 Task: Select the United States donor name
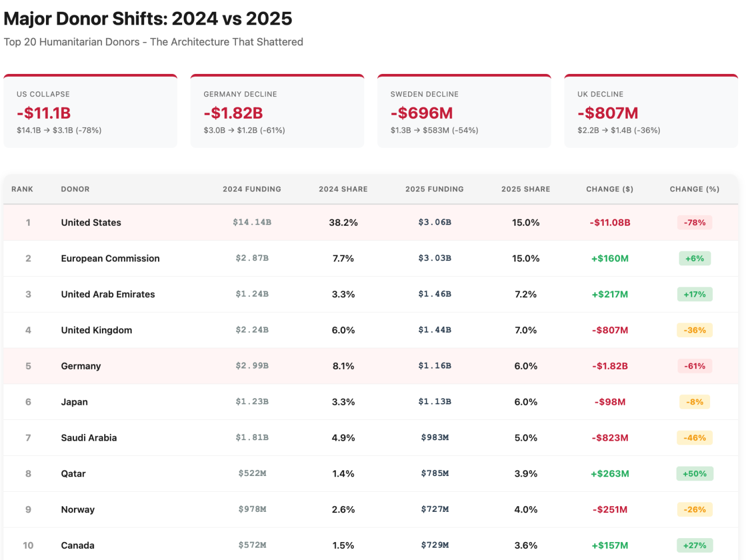(91, 222)
